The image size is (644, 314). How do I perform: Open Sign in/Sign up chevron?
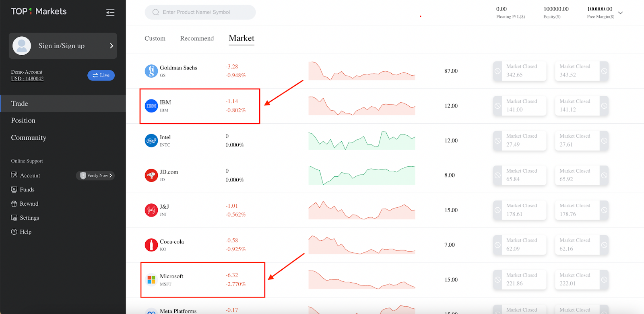tap(111, 46)
